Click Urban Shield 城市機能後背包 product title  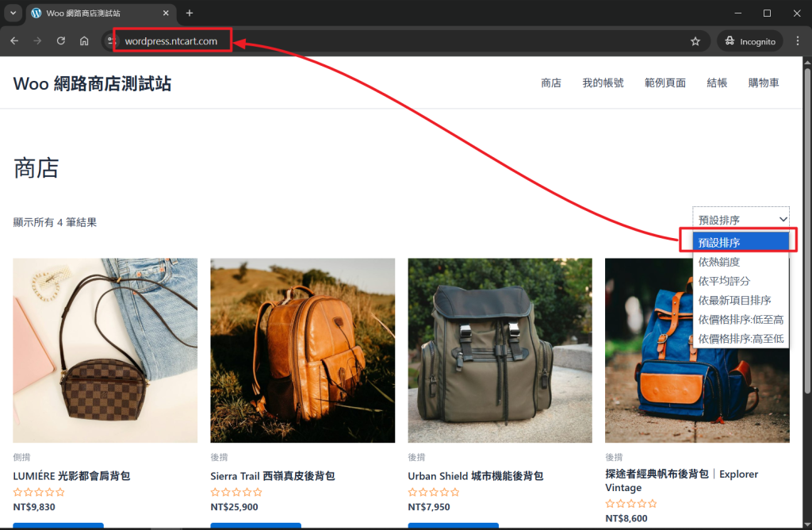(x=476, y=475)
